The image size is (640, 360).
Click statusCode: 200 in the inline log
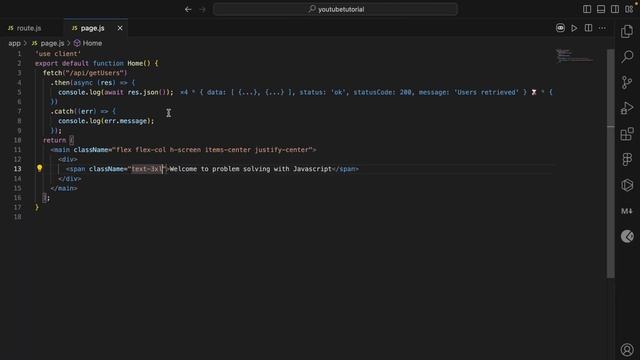[x=382, y=92]
